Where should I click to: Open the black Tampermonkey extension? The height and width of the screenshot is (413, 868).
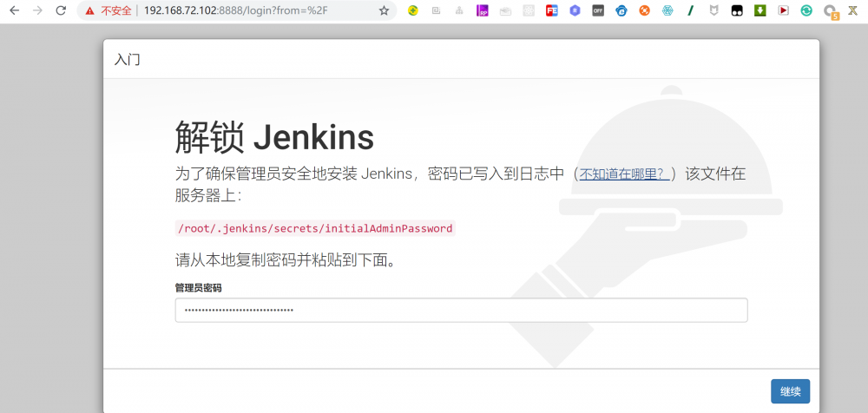click(x=737, y=10)
